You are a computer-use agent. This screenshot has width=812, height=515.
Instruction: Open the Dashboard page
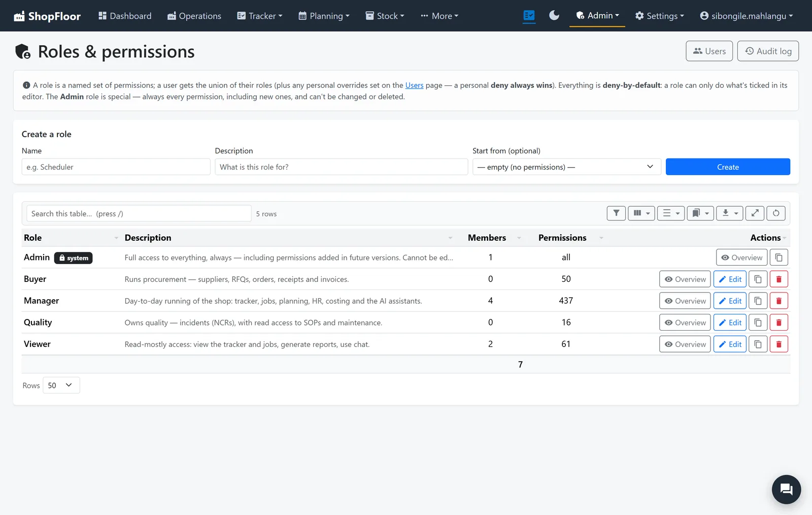pyautogui.click(x=125, y=16)
